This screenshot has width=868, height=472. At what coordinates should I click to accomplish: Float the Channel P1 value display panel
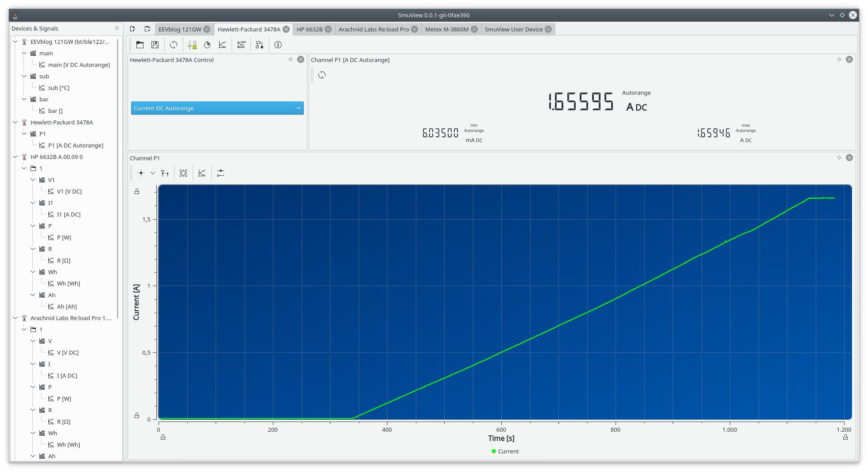point(839,59)
